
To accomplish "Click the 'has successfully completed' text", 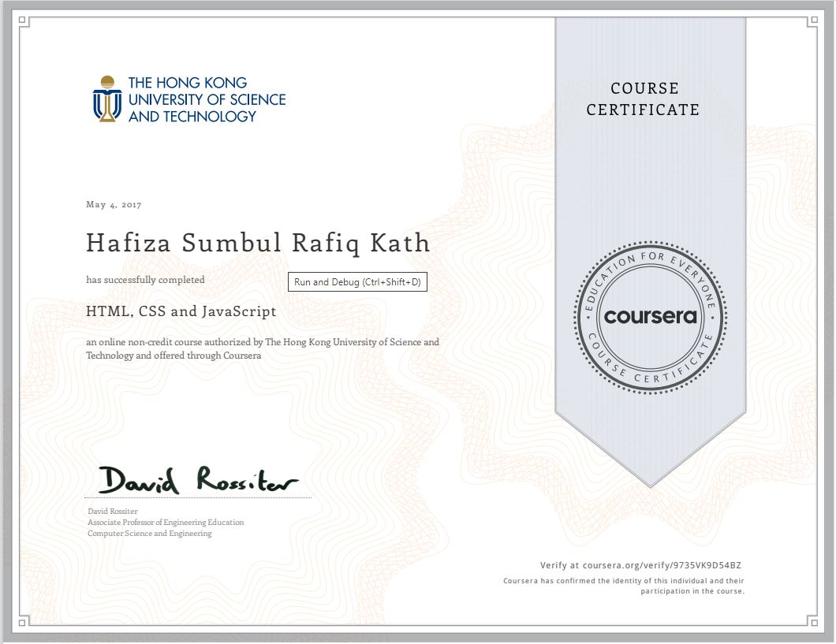I will coord(146,280).
